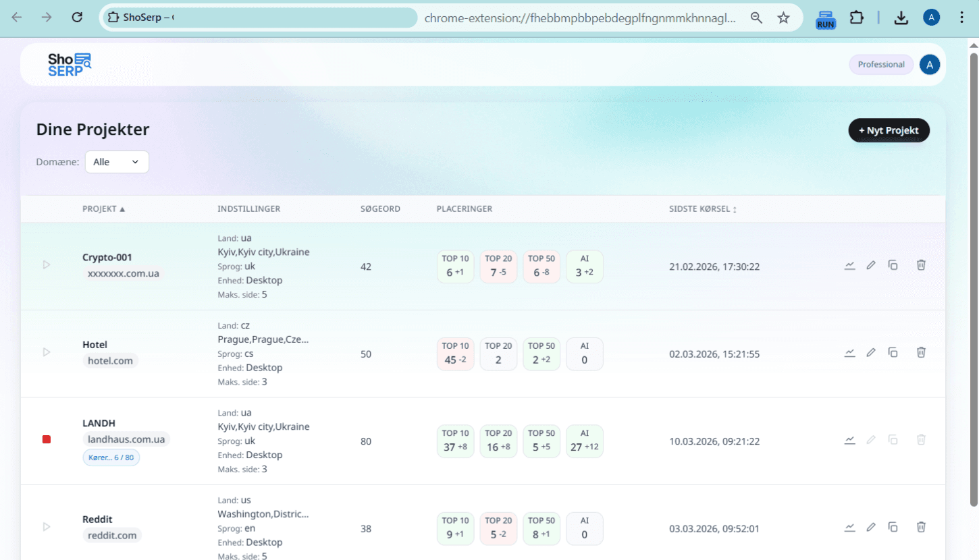Click Reddit TOP 20 badge

click(498, 528)
